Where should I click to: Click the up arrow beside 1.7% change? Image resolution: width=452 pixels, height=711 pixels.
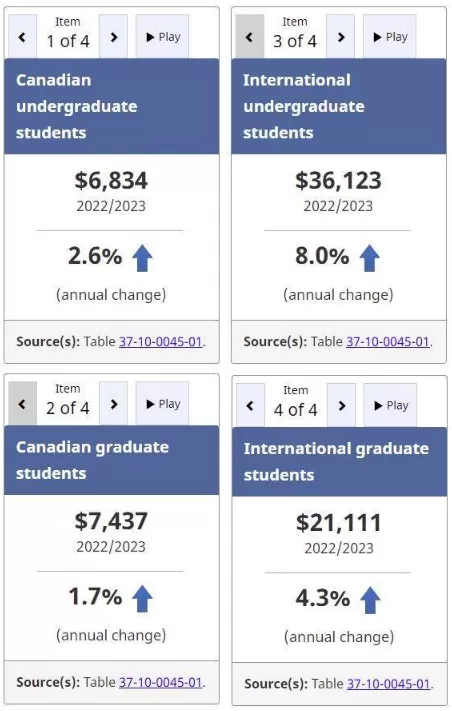pos(142,599)
